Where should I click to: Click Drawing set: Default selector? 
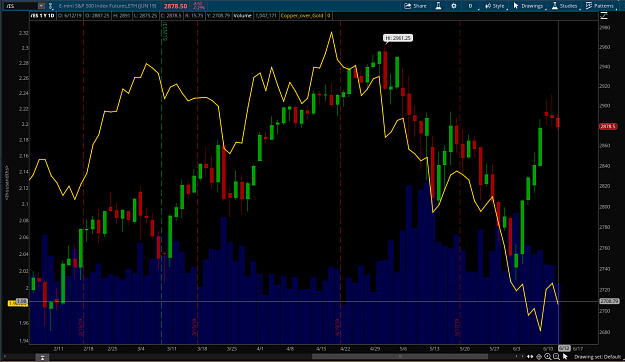(x=597, y=357)
